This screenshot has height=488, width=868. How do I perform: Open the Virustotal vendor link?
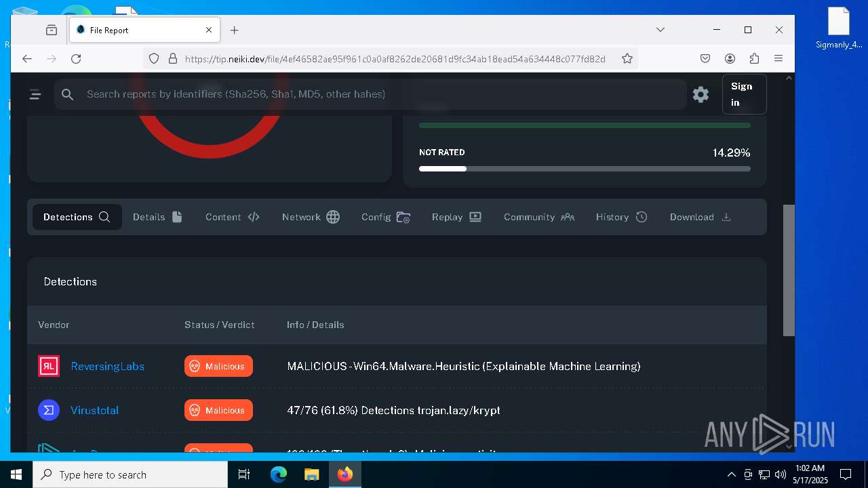click(x=94, y=410)
